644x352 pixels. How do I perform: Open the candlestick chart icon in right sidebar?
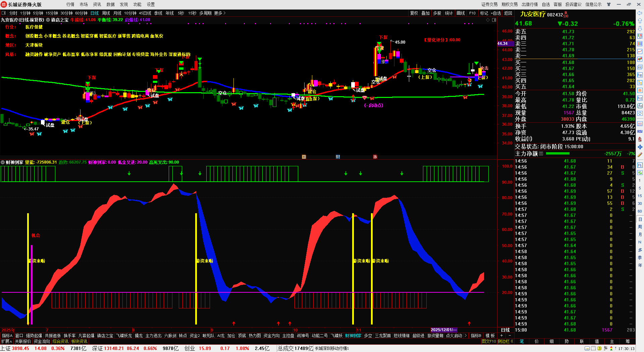point(640,59)
